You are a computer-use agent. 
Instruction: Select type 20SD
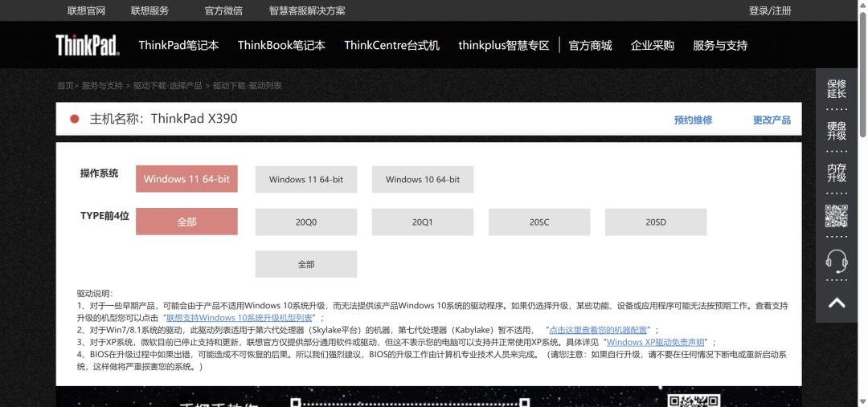[656, 222]
